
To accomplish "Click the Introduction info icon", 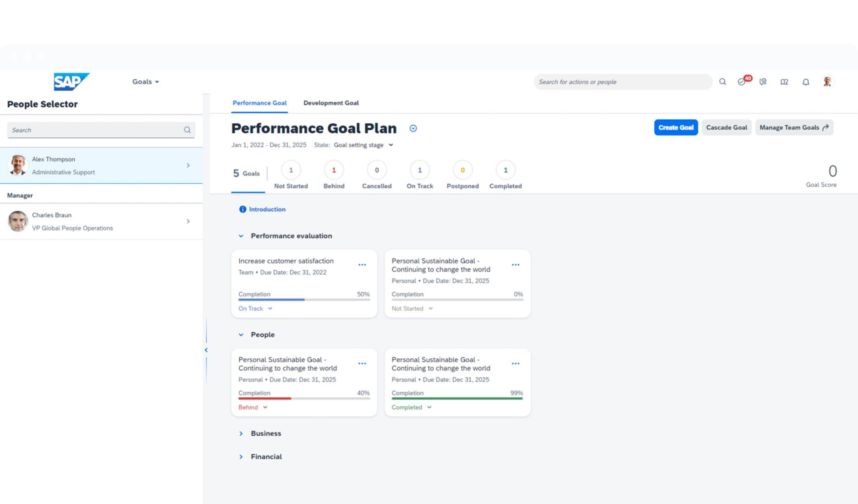I will tap(242, 209).
